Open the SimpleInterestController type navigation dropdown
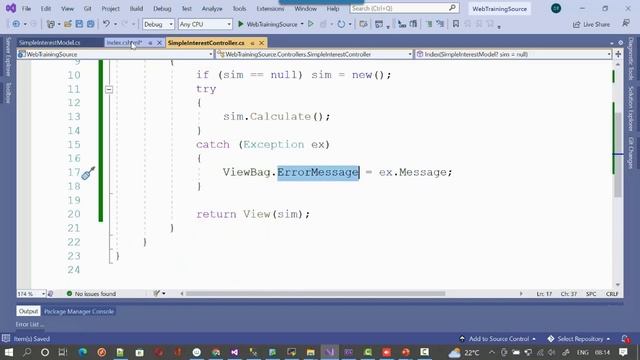 tap(314, 54)
